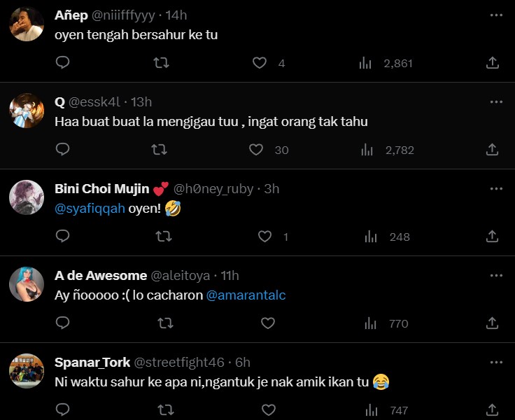The image size is (515, 420).
Task: Open Bini Choi Mujin's profile picture
Action: pyautogui.click(x=27, y=197)
